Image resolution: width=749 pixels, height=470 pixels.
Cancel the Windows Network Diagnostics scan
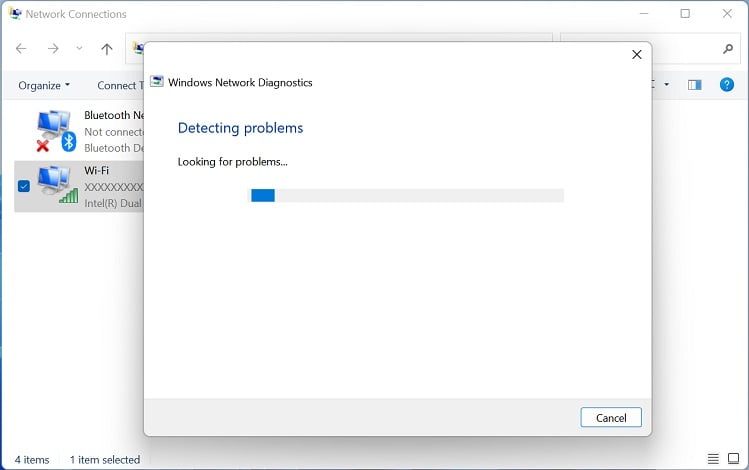point(610,417)
